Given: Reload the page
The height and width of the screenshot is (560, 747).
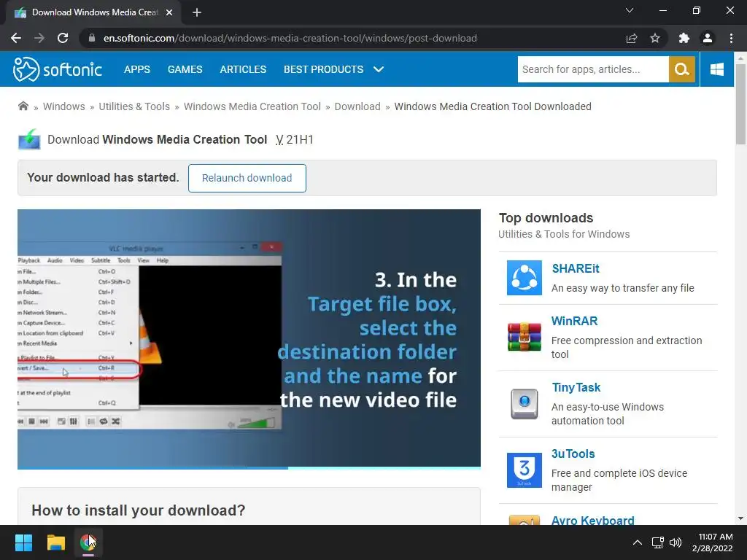Looking at the screenshot, I should coord(63,38).
